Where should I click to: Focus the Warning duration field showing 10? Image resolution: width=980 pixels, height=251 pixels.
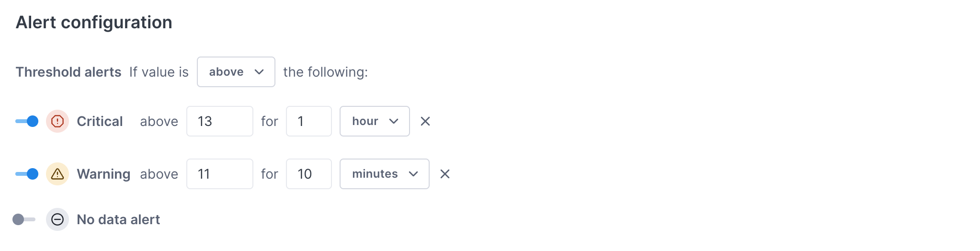click(x=308, y=174)
